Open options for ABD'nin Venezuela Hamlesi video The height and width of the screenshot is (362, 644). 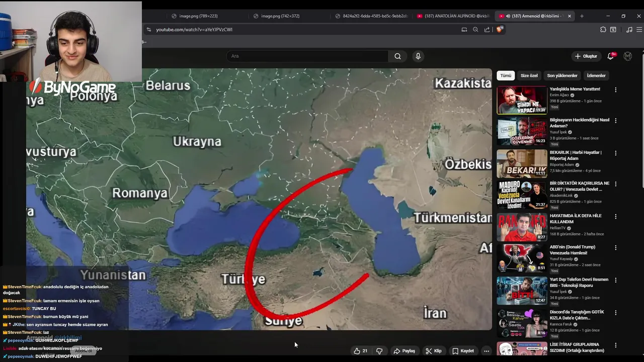[x=615, y=248]
